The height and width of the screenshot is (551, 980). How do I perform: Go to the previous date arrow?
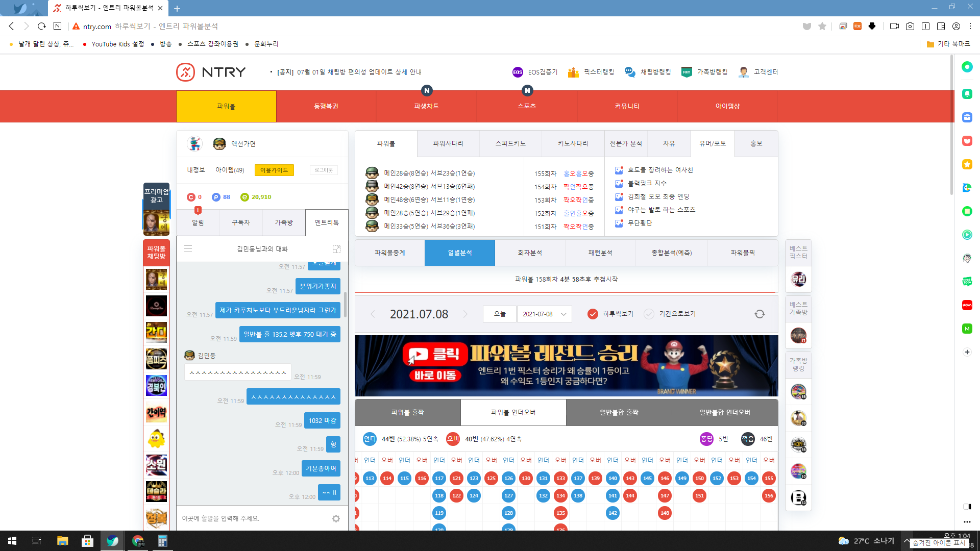pyautogui.click(x=373, y=314)
